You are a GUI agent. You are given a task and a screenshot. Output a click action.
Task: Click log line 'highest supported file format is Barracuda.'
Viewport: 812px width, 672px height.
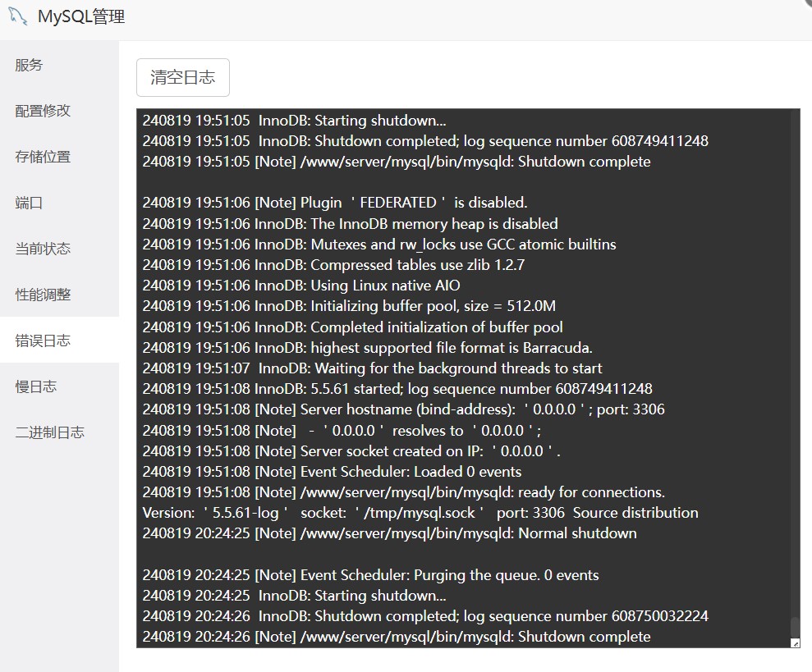coord(368,347)
